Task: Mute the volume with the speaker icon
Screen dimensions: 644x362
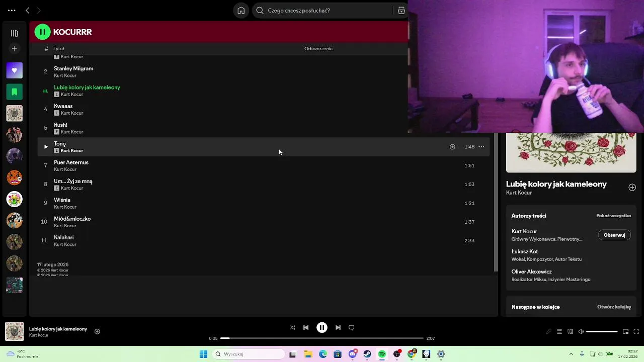Action: 581,331
